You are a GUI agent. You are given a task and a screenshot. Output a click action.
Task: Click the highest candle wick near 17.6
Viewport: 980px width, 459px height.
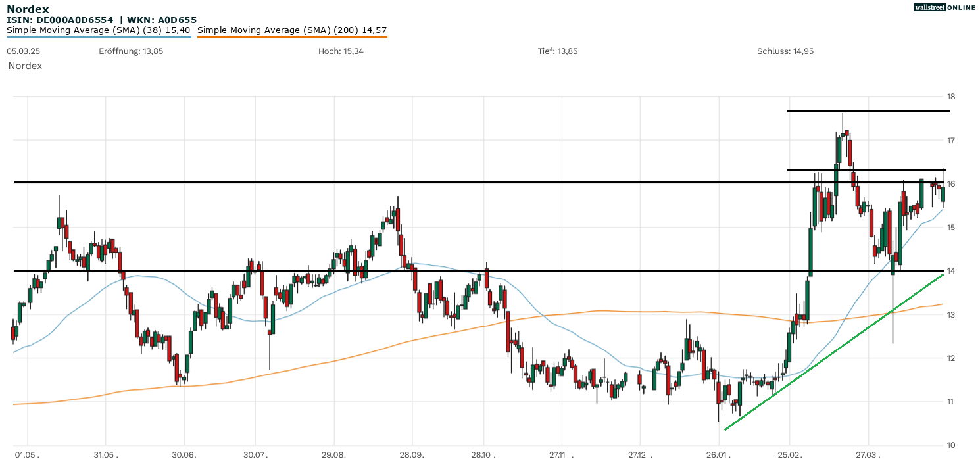coord(843,122)
